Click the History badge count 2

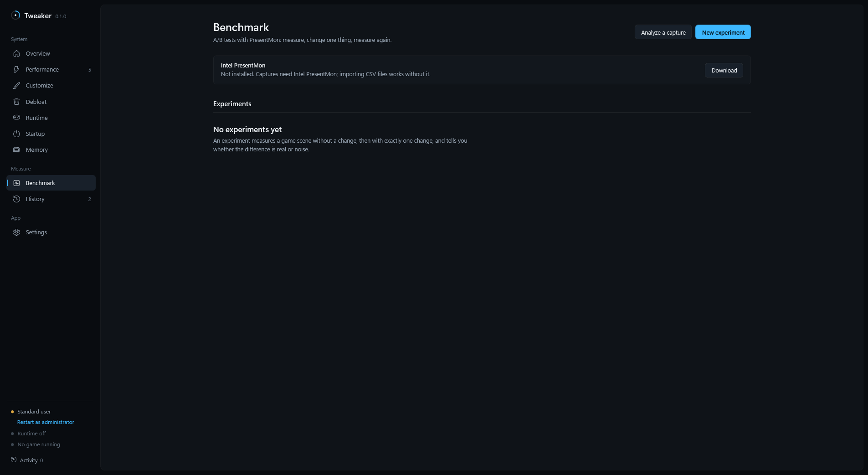point(90,199)
